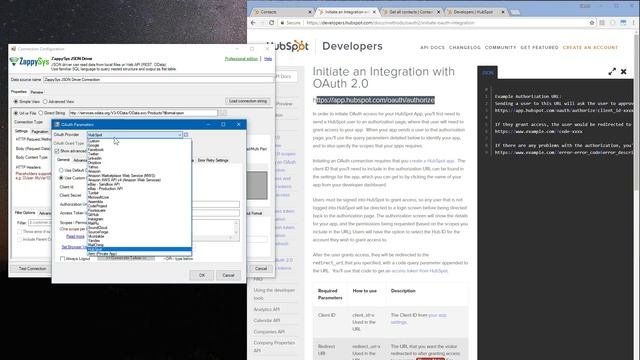Viewport: 640px width, 360px height.
Task: Click the Chrome forward arrow button
Action: pos(262,23)
